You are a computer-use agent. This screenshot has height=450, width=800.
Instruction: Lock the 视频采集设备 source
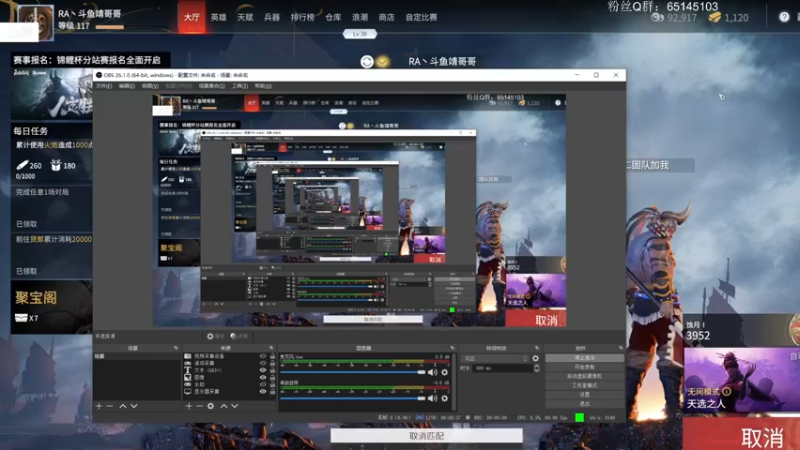click(272, 356)
